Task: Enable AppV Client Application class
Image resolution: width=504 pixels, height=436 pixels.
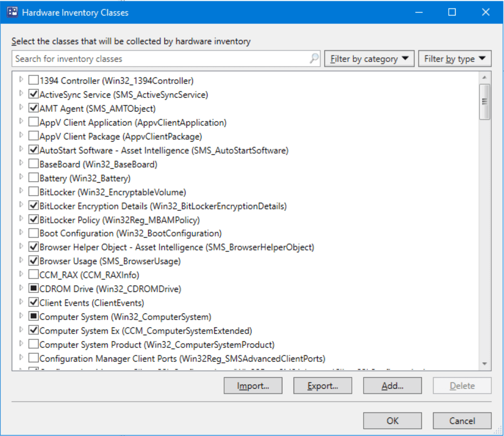Action: tap(34, 122)
